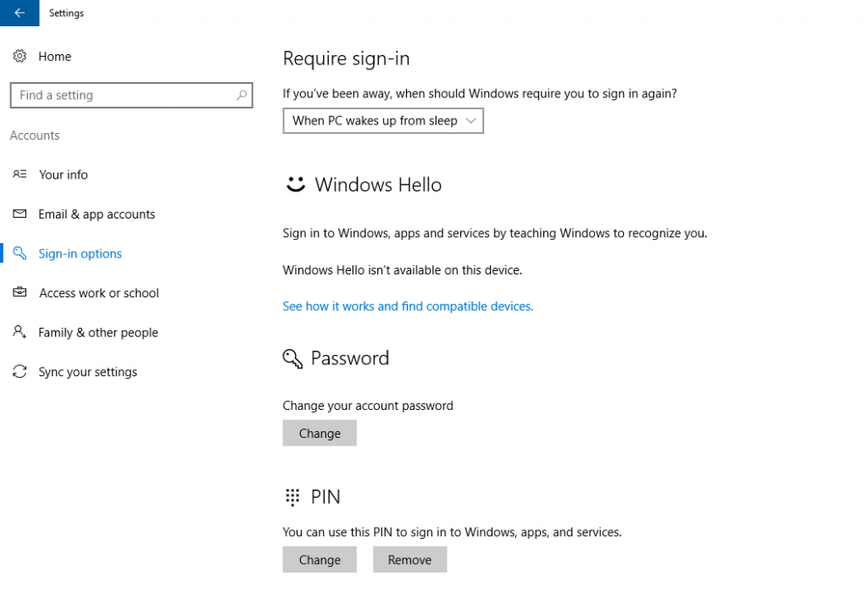The width and height of the screenshot is (868, 598).
Task: Go back with the arrow button
Action: tap(19, 13)
